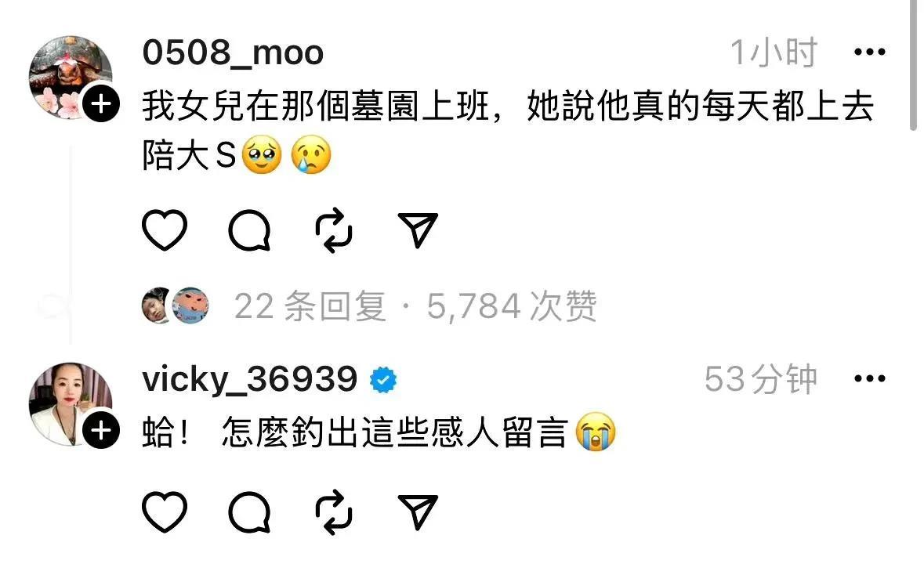Open vicky_36939 username profile link

250,378
